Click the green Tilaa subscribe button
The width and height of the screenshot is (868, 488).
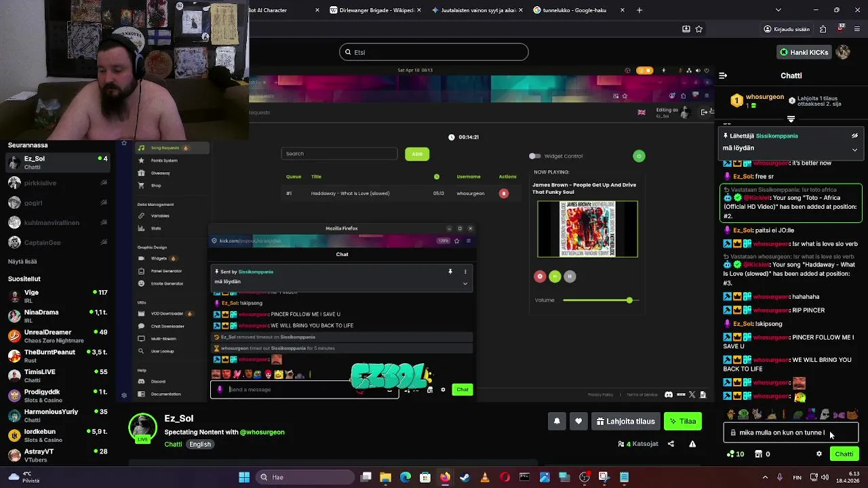point(683,422)
